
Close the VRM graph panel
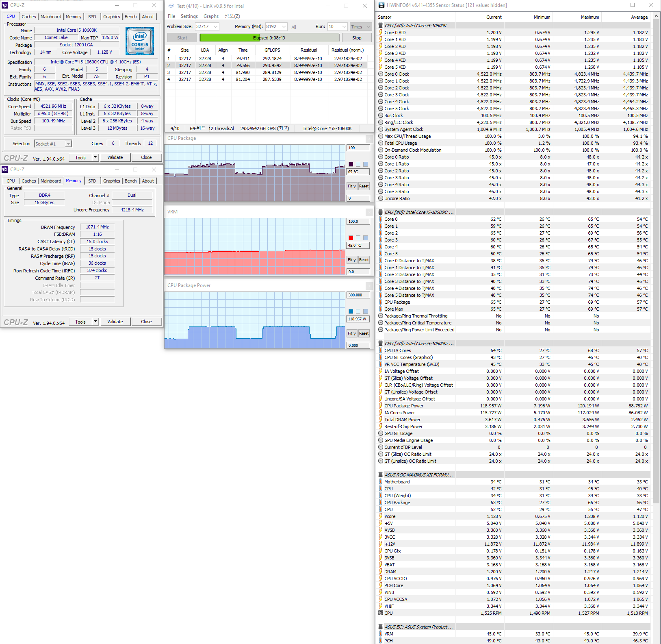point(369,212)
